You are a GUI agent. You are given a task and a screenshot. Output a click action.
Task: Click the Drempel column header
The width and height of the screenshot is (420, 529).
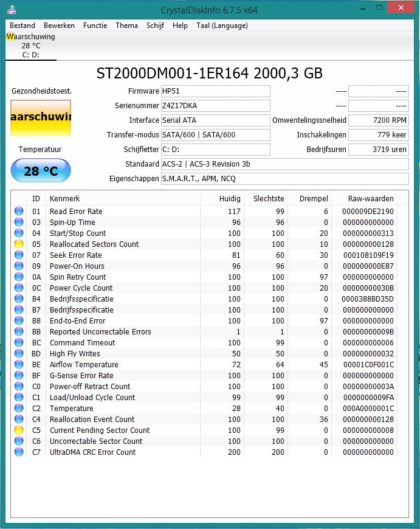[309, 199]
